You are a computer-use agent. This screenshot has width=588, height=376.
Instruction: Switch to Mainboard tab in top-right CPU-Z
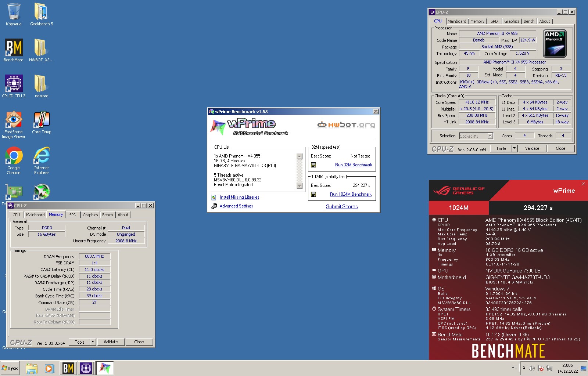click(457, 21)
